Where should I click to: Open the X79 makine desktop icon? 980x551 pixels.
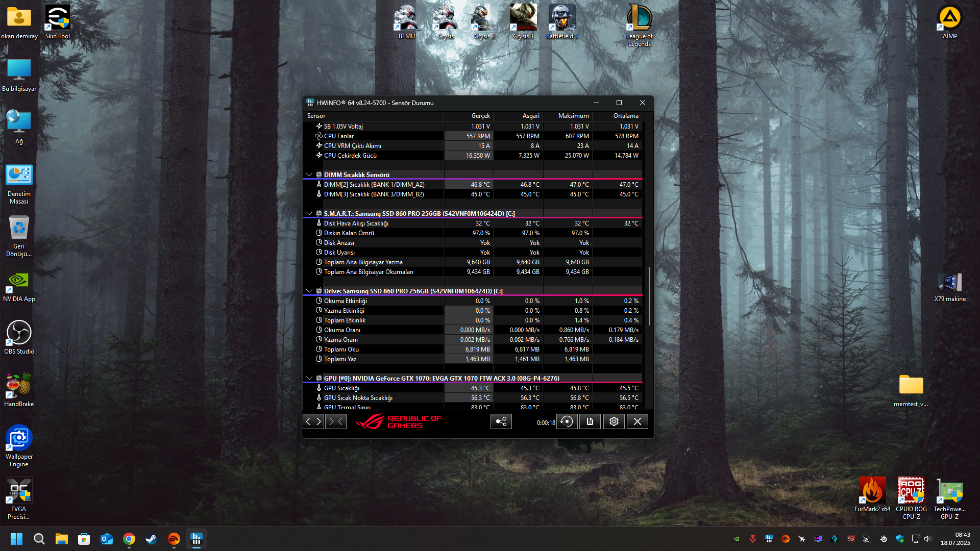tap(949, 288)
